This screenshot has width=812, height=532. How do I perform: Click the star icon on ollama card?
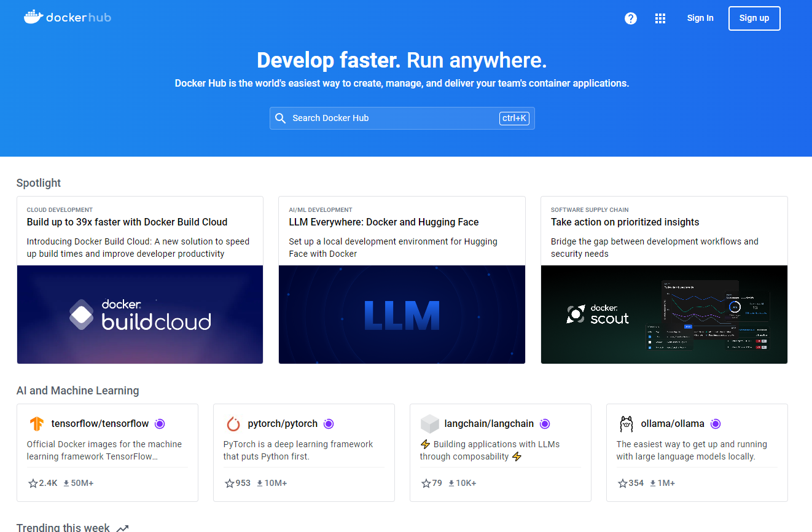623,483
